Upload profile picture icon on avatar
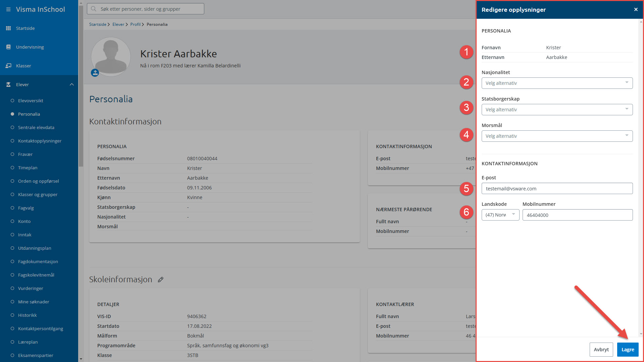Viewport: 644px width, 362px height. 95,72
